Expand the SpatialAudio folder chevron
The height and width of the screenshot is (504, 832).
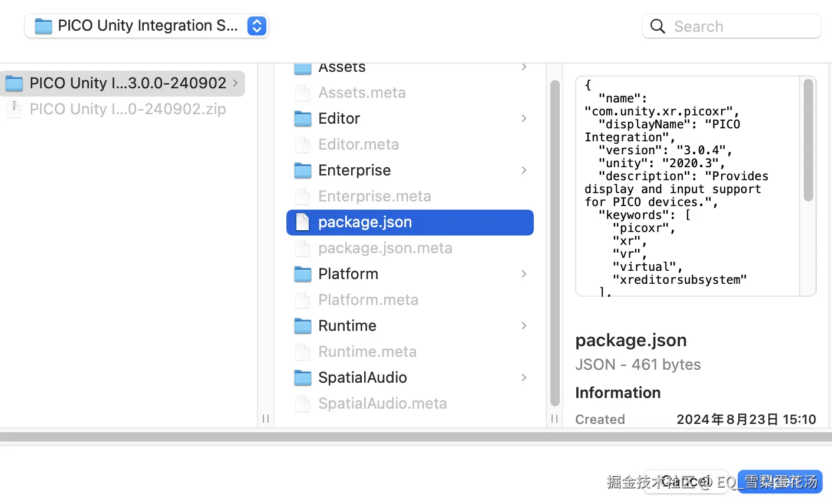point(524,378)
